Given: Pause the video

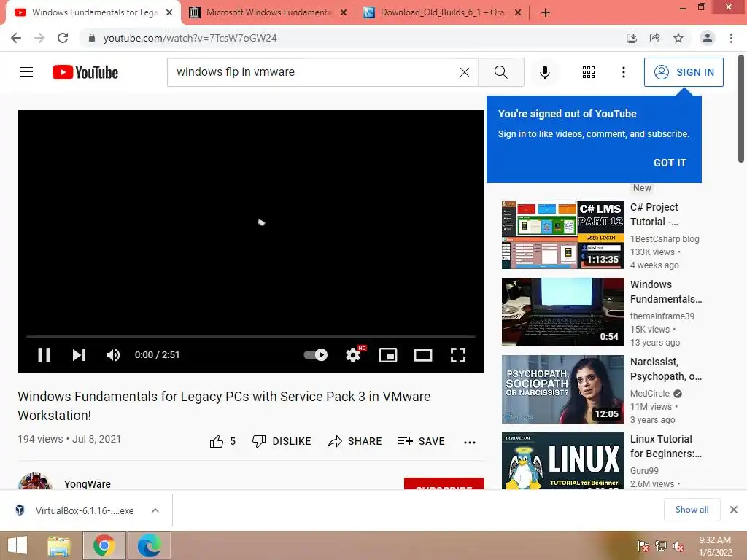Looking at the screenshot, I should tap(44, 355).
